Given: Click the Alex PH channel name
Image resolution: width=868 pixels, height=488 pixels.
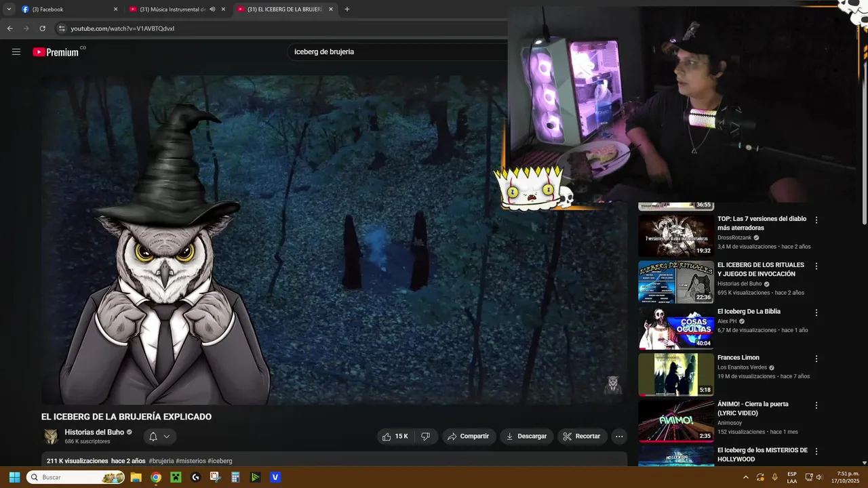Looking at the screenshot, I should (727, 321).
